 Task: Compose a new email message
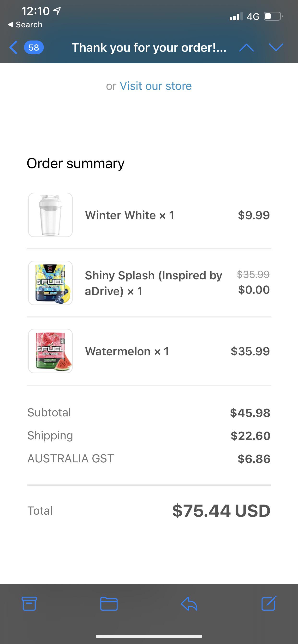point(269,604)
